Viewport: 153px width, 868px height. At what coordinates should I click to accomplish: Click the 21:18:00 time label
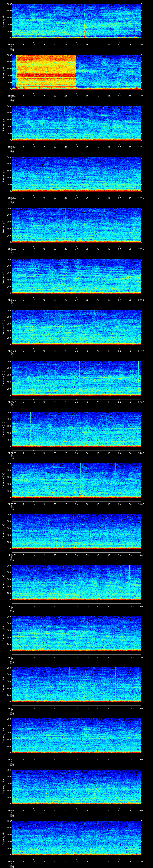click(x=12, y=249)
